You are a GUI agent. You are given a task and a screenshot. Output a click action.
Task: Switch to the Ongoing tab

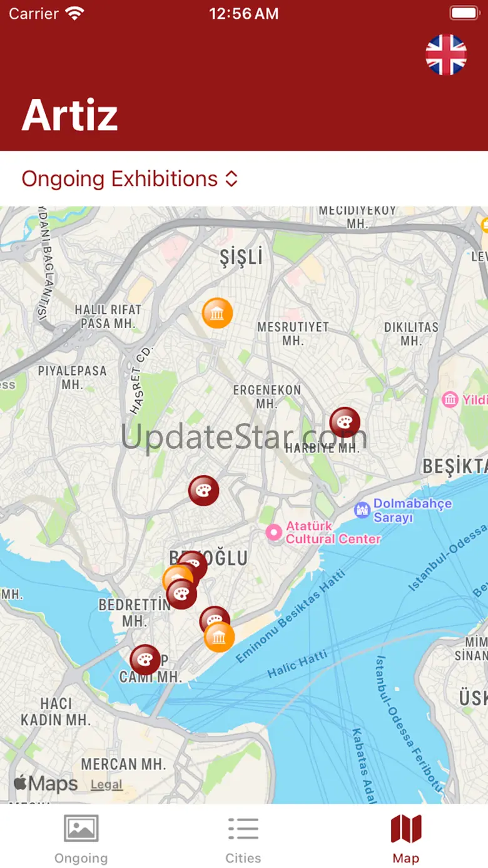coord(81,839)
